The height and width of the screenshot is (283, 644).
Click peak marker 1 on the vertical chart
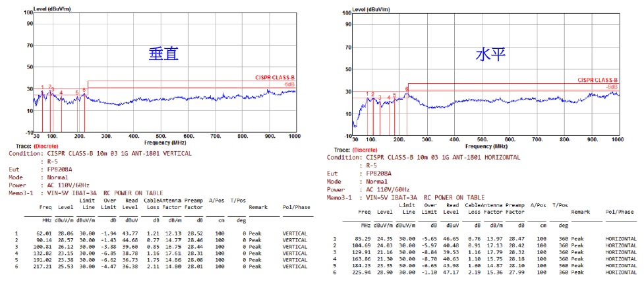pyautogui.click(x=43, y=87)
